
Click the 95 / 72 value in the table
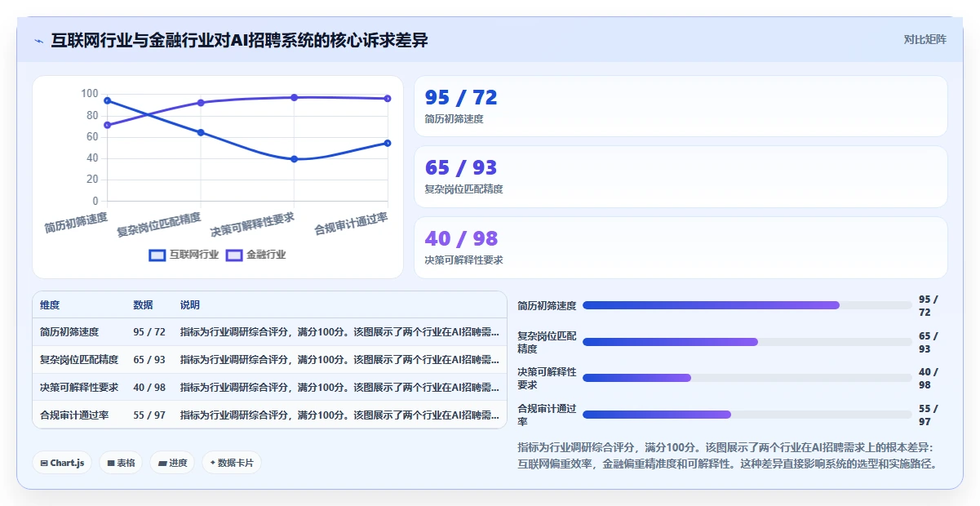[149, 332]
